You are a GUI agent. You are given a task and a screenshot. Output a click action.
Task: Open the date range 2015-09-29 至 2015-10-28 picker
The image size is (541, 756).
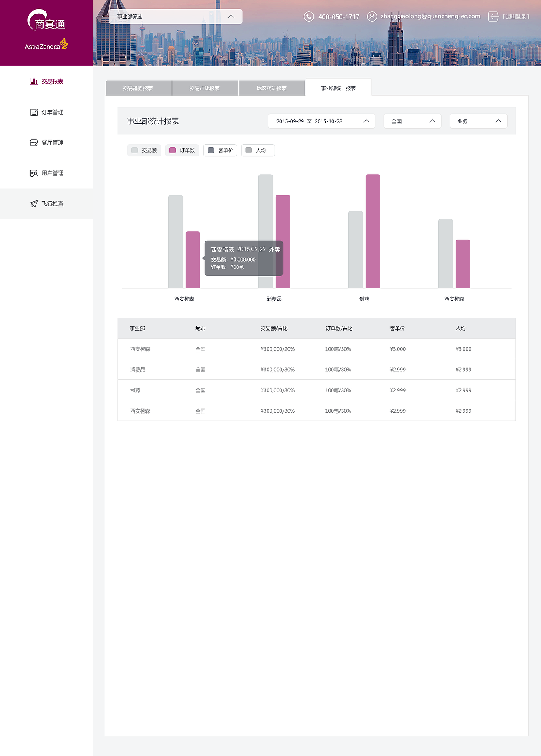[x=322, y=121]
